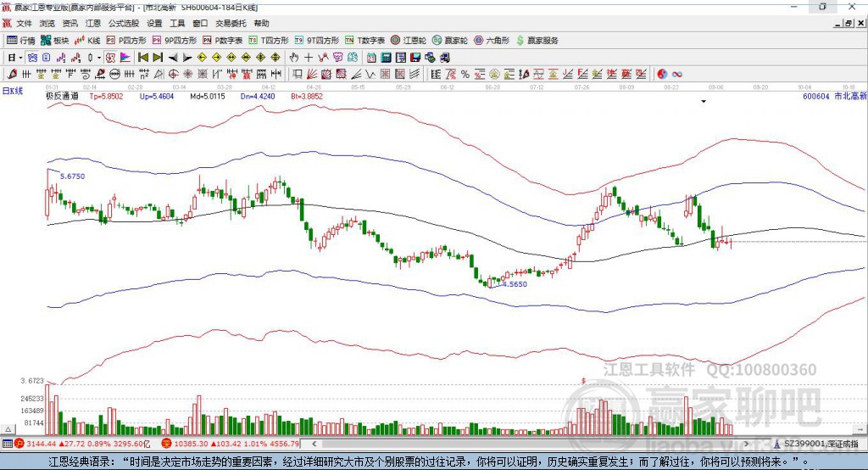Open the 江恩轮 Gann wheel
The image size is (868, 470).
409,41
